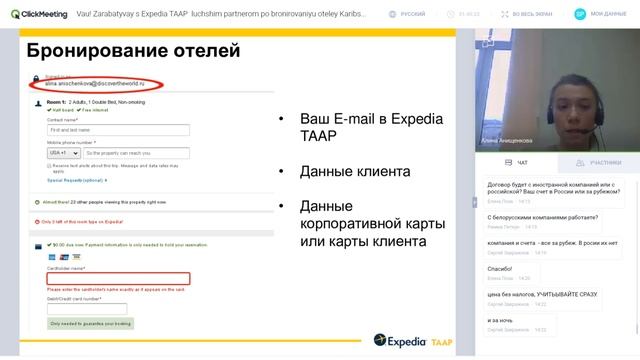640x360 pixels.
Task: Switch to the ЧАТ tab
Action: pos(516,162)
